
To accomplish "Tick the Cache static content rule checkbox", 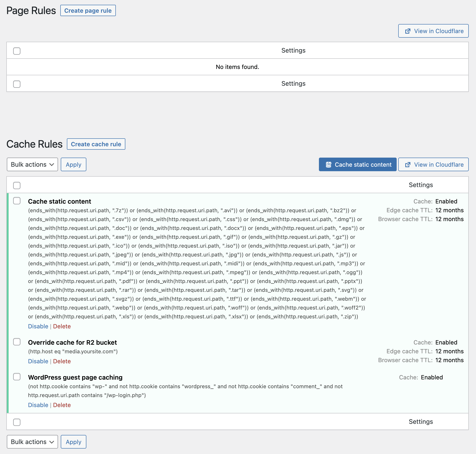I will click(17, 201).
